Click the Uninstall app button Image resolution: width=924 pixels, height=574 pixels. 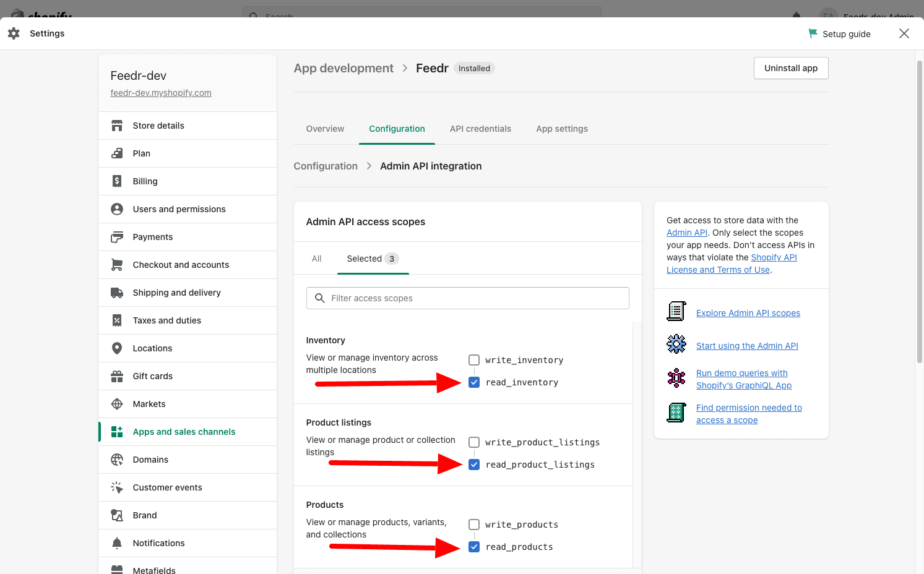pyautogui.click(x=790, y=68)
